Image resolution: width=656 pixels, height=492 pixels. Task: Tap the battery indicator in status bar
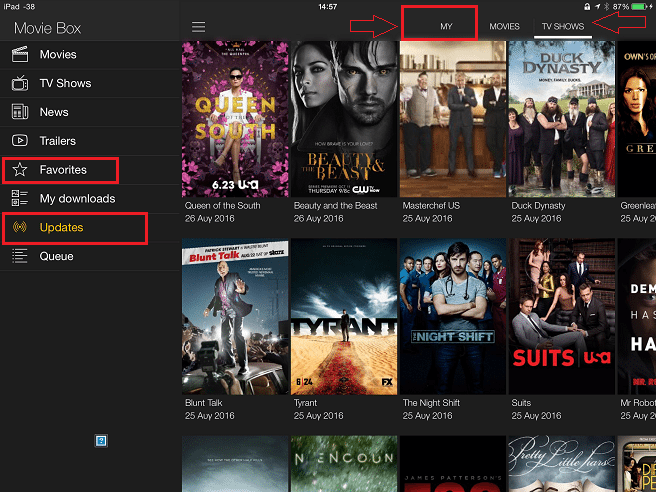[x=639, y=7]
